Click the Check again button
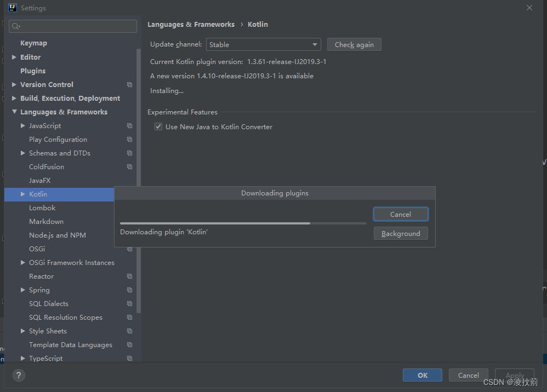This screenshot has width=547, height=392. pyautogui.click(x=354, y=44)
